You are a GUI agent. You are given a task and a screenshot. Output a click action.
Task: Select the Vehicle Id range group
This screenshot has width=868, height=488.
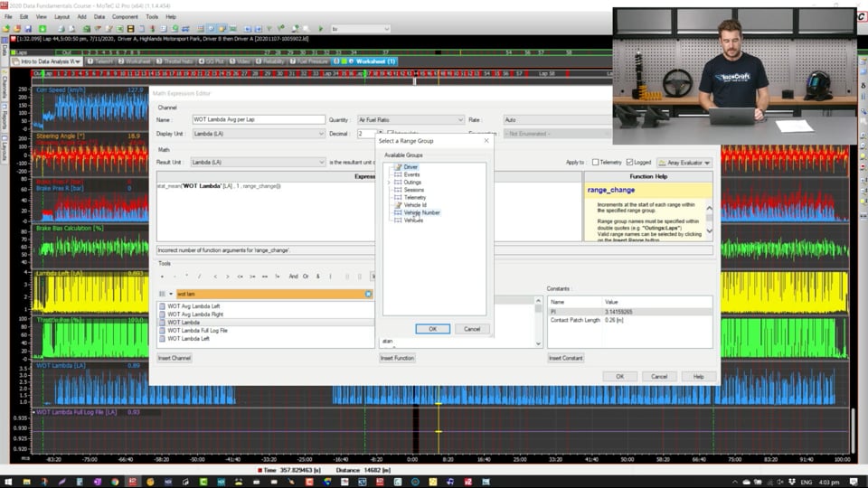[x=414, y=205]
